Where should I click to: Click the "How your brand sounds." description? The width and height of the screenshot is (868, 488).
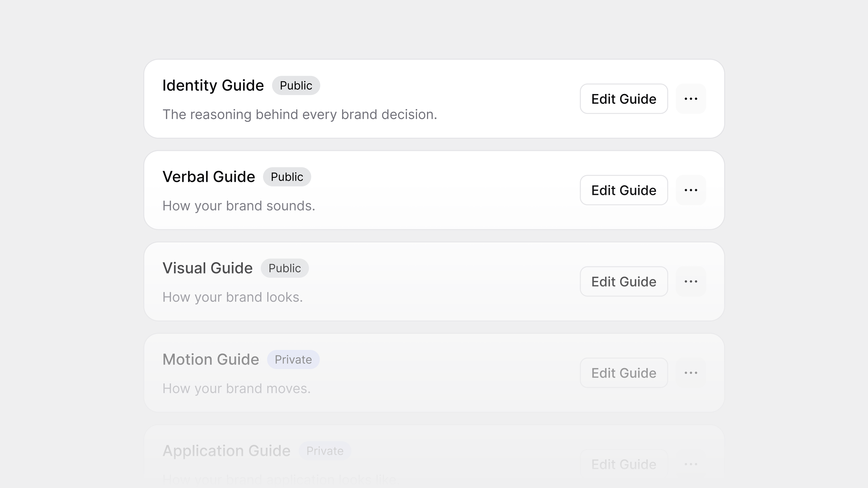coord(238,206)
